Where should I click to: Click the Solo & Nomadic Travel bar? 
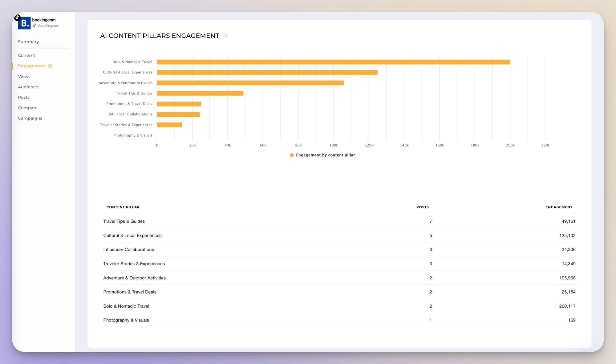(x=334, y=62)
